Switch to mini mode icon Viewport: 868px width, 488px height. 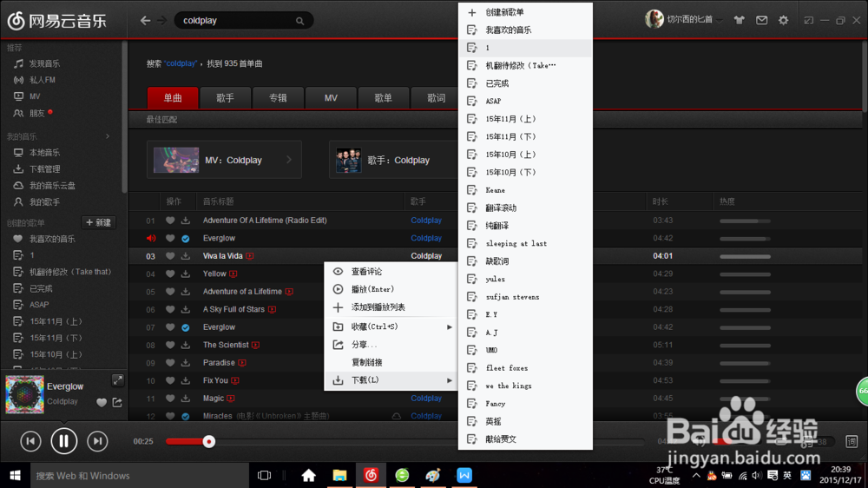(x=809, y=21)
